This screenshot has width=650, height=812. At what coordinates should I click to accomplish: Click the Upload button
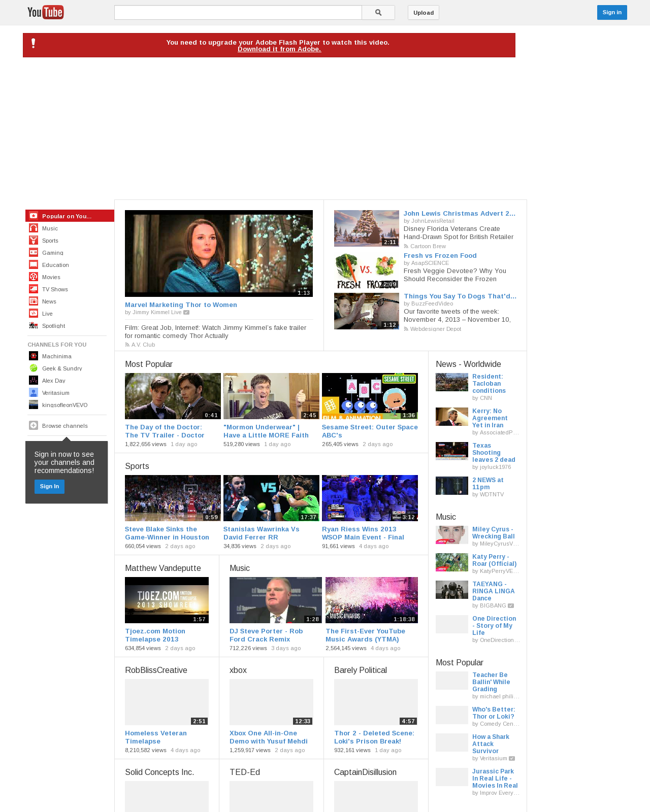click(424, 13)
